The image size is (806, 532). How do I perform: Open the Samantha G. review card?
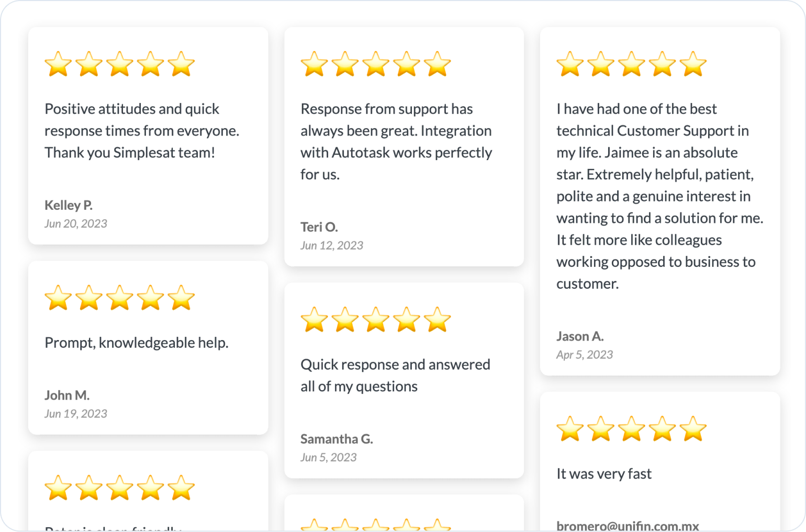[x=404, y=380]
